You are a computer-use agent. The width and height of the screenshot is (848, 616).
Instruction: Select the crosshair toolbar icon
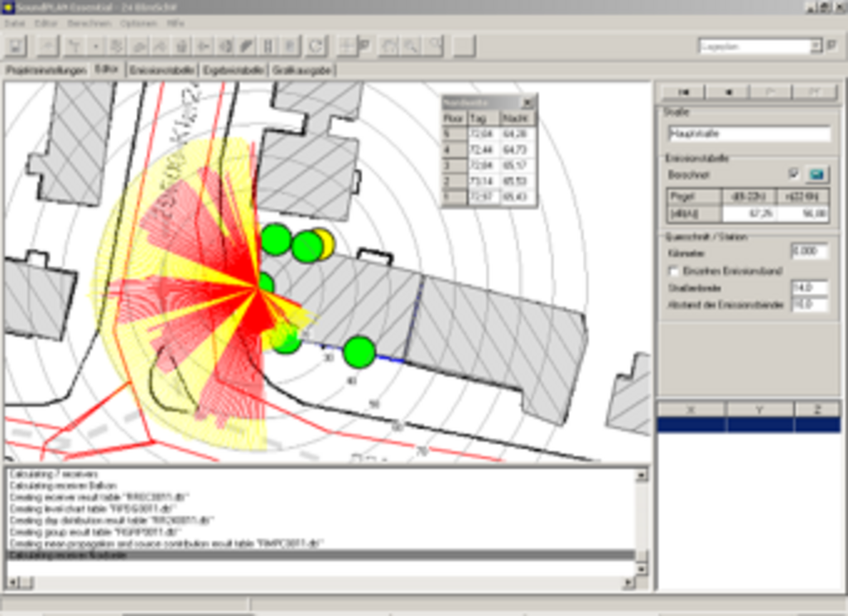345,46
